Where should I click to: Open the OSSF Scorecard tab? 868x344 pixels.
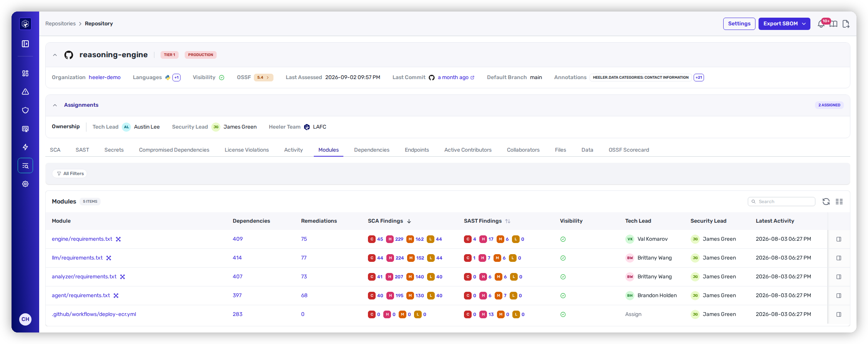click(629, 150)
